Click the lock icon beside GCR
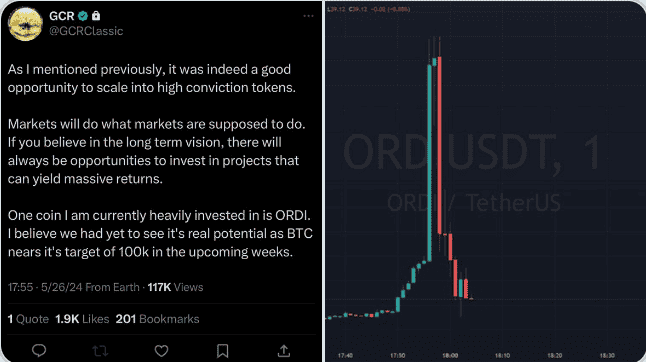 pyautogui.click(x=96, y=16)
